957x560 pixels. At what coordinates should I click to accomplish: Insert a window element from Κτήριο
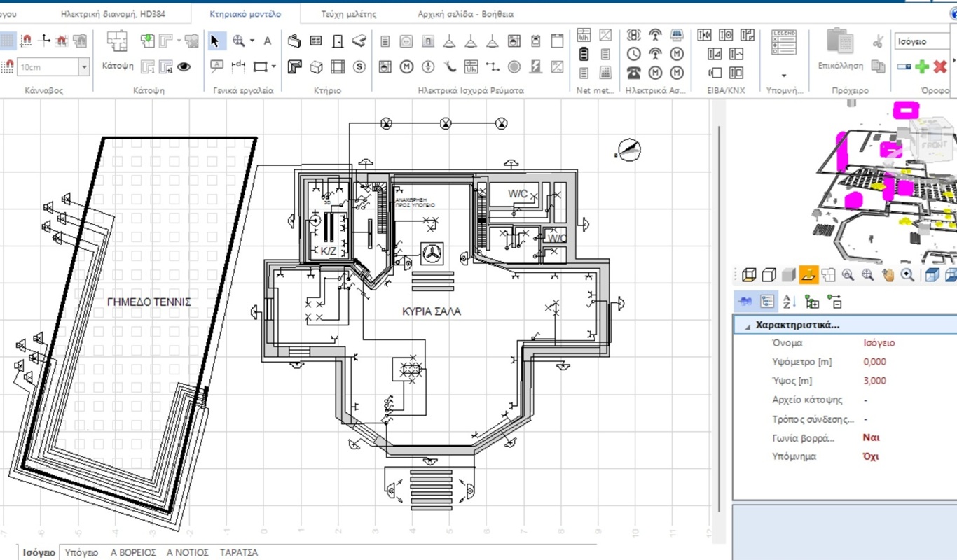click(x=316, y=41)
